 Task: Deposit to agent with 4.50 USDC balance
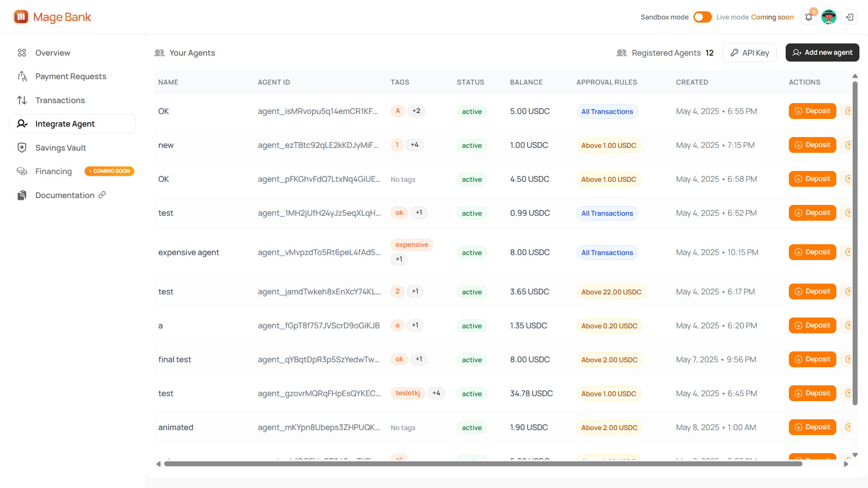point(812,179)
